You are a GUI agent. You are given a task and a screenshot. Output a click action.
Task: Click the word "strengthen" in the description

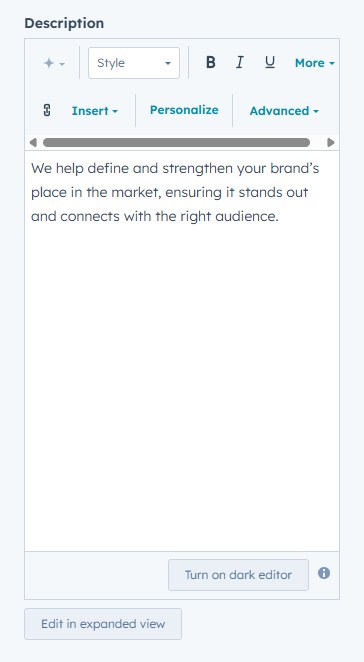(198, 169)
